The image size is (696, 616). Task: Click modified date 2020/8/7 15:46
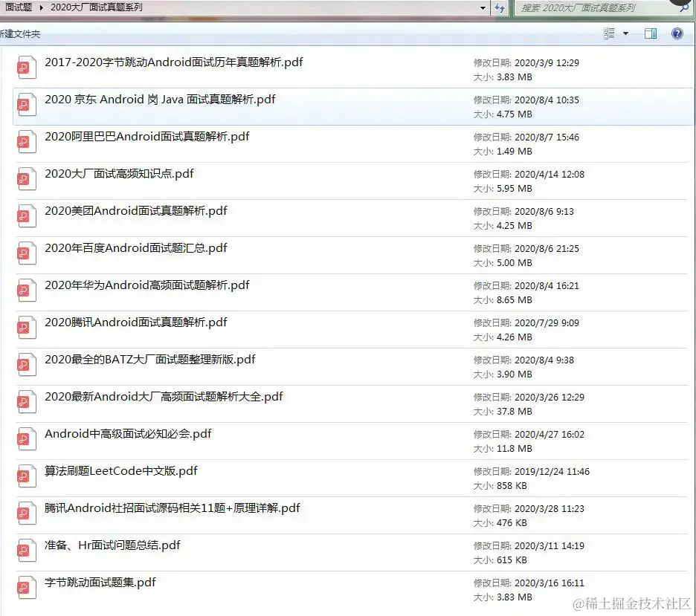coord(547,137)
